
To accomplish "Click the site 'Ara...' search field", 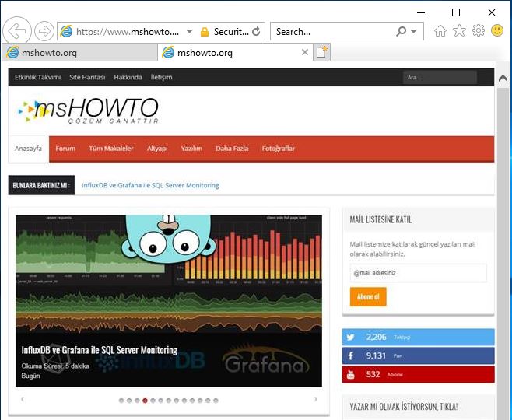I will tap(440, 78).
